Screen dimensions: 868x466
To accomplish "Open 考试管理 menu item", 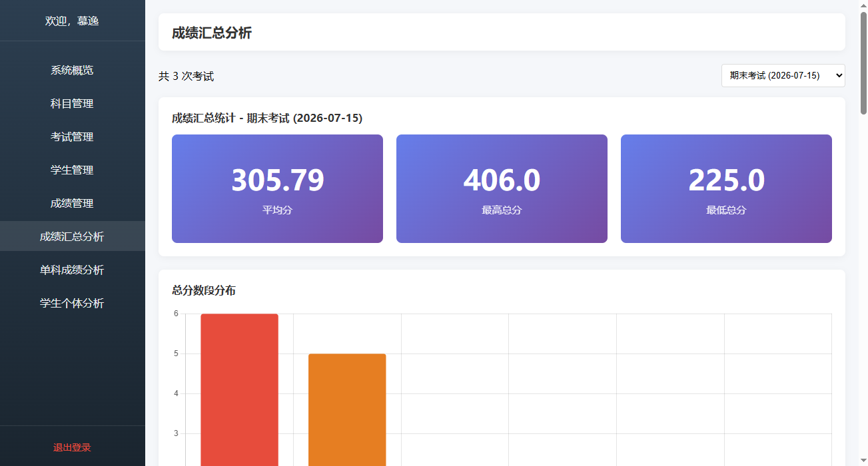I will tap(72, 137).
